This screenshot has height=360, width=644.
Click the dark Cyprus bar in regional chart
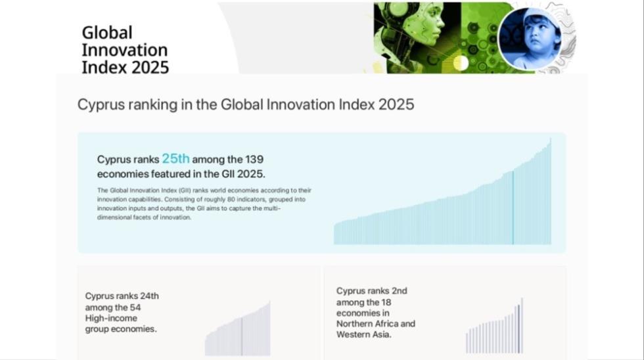click(518, 329)
